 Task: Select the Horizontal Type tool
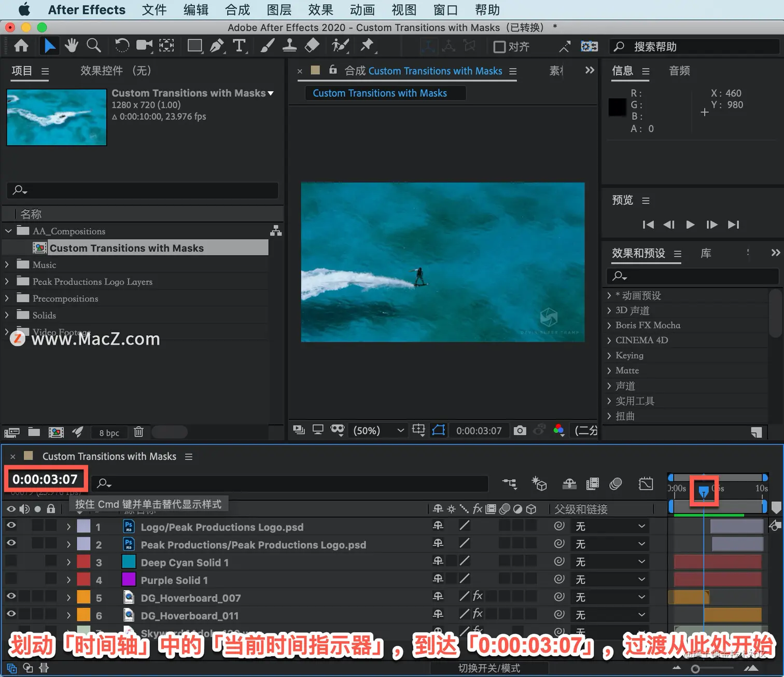tap(239, 46)
